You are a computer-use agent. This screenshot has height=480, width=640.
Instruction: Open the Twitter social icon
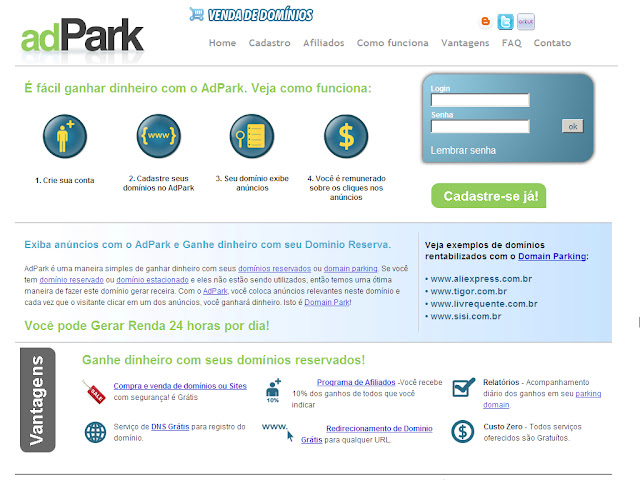tap(505, 22)
